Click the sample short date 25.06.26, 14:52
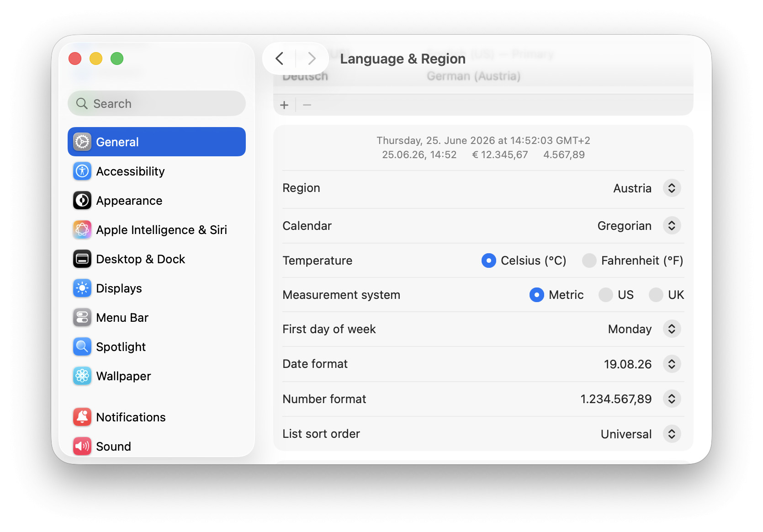The image size is (763, 532). pyautogui.click(x=419, y=155)
